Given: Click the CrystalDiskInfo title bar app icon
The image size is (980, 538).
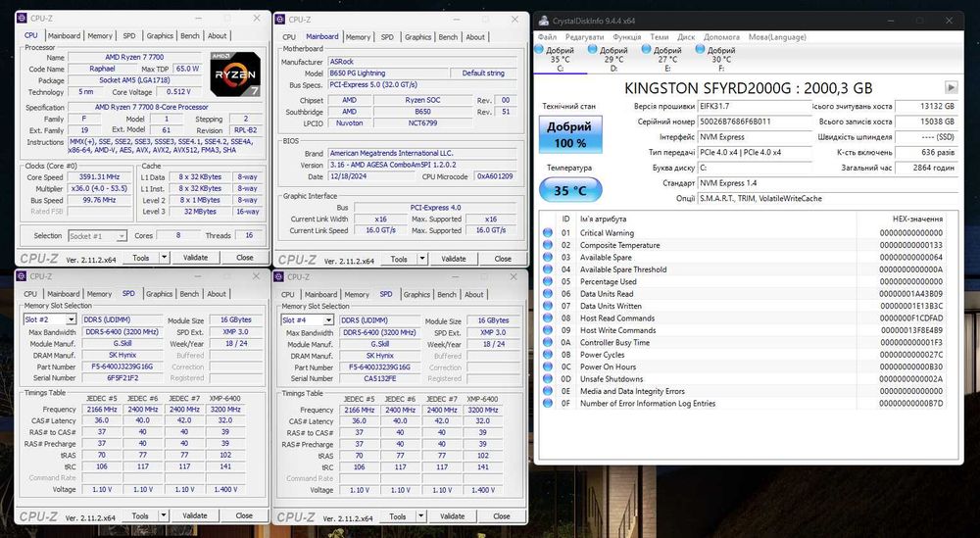Looking at the screenshot, I should [544, 21].
